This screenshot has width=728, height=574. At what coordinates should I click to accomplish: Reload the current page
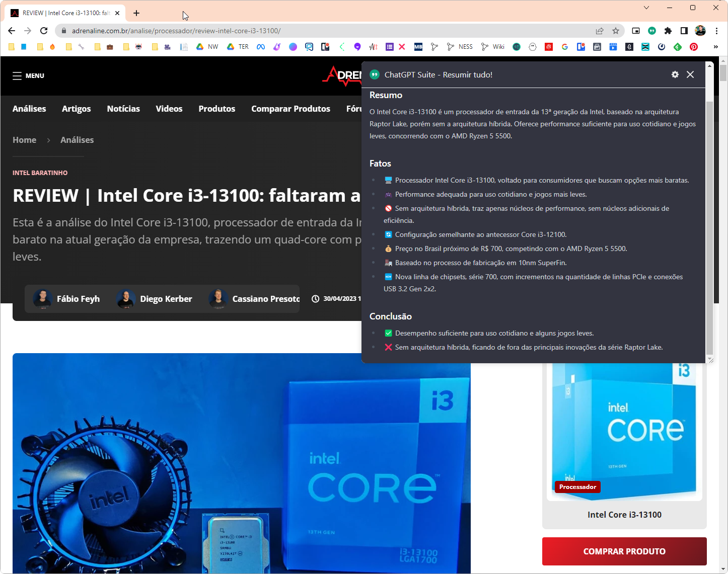tap(44, 31)
